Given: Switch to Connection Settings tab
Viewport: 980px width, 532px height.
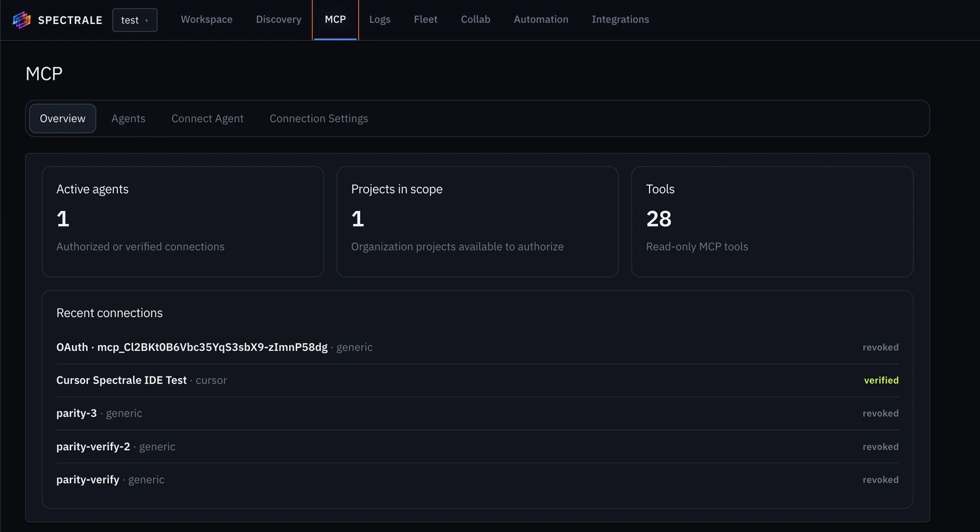Looking at the screenshot, I should [319, 118].
